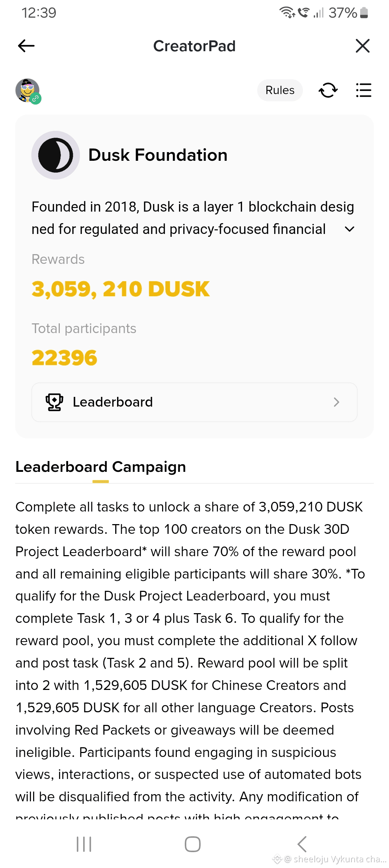Click the trophy icon on the Leaderboard row
389x868 pixels.
(x=54, y=402)
